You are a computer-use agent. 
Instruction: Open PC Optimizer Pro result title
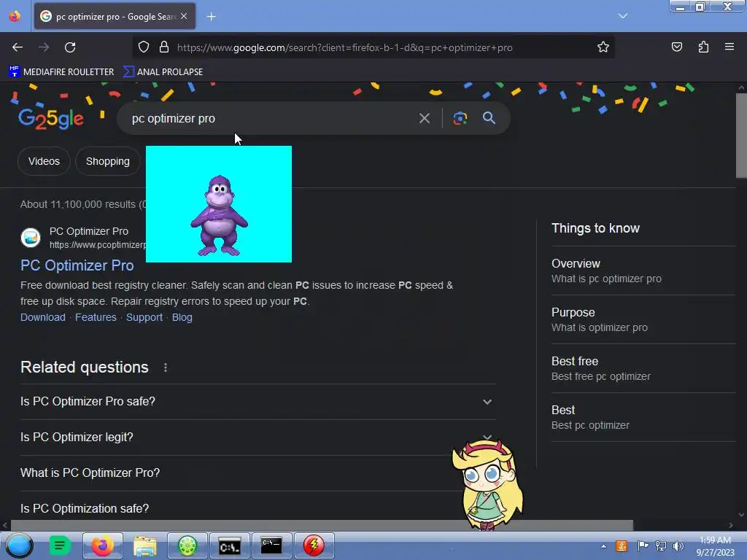pyautogui.click(x=77, y=265)
